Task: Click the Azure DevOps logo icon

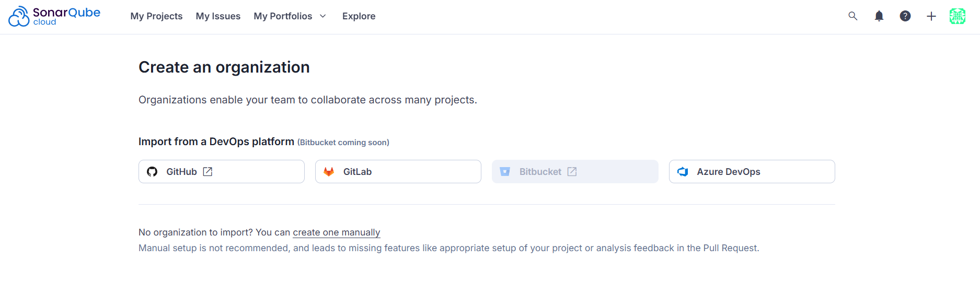Action: (683, 172)
